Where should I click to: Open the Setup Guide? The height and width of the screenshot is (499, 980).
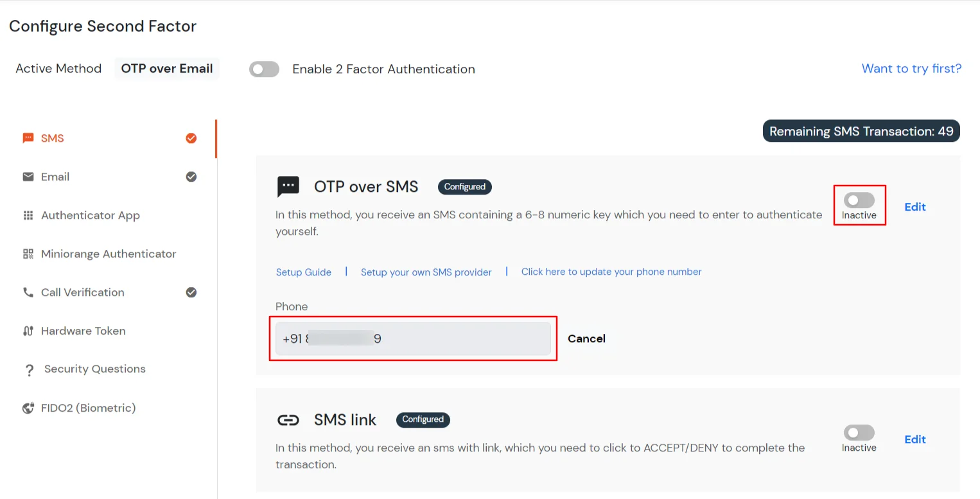coord(303,272)
